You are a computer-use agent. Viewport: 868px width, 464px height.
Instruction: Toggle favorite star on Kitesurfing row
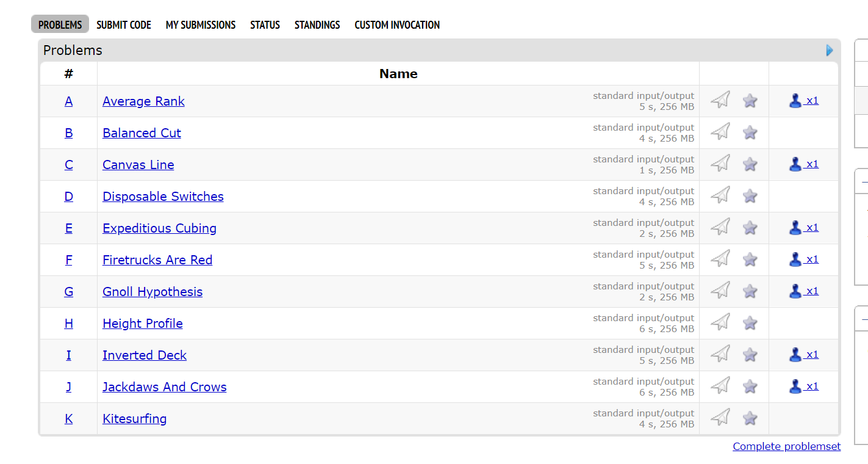click(x=750, y=418)
